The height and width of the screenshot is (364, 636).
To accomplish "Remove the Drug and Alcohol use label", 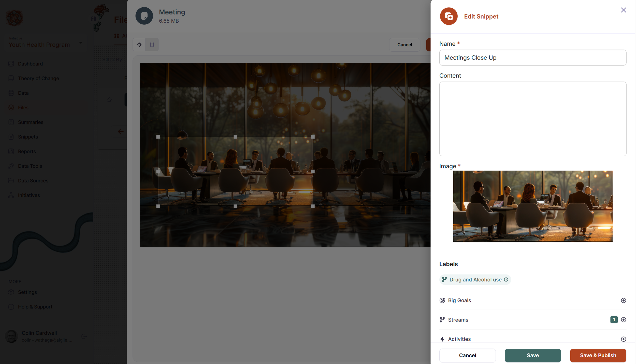I will click(x=506, y=280).
